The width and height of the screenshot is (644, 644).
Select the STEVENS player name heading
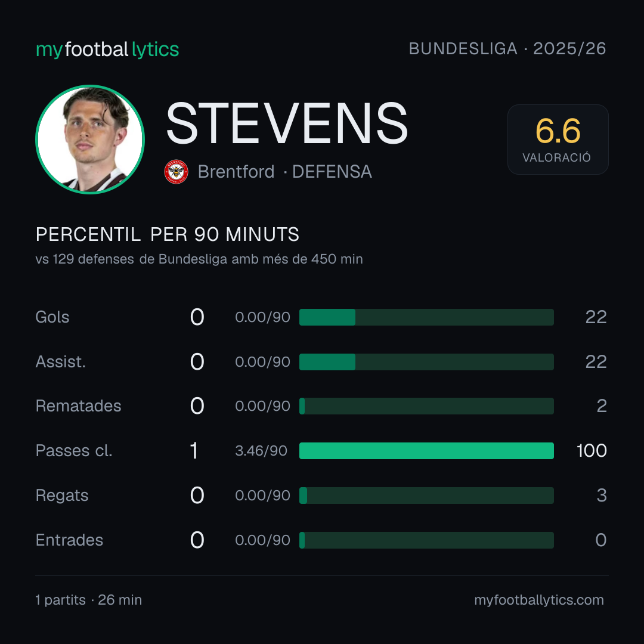point(287,123)
